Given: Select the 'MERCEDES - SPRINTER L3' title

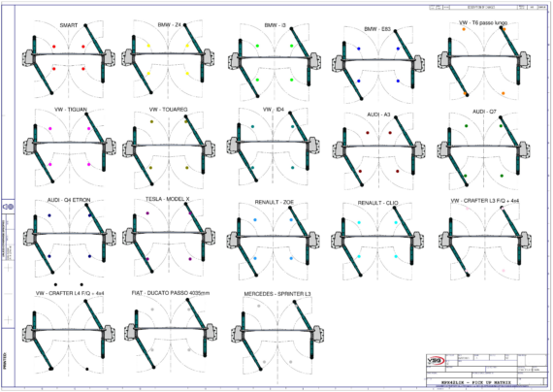Looking at the screenshot, I should (x=277, y=294).
